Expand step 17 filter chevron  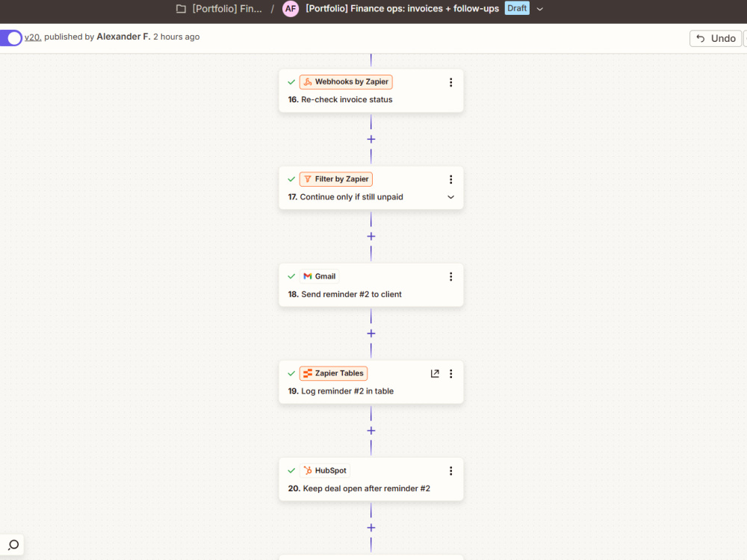pyautogui.click(x=450, y=197)
